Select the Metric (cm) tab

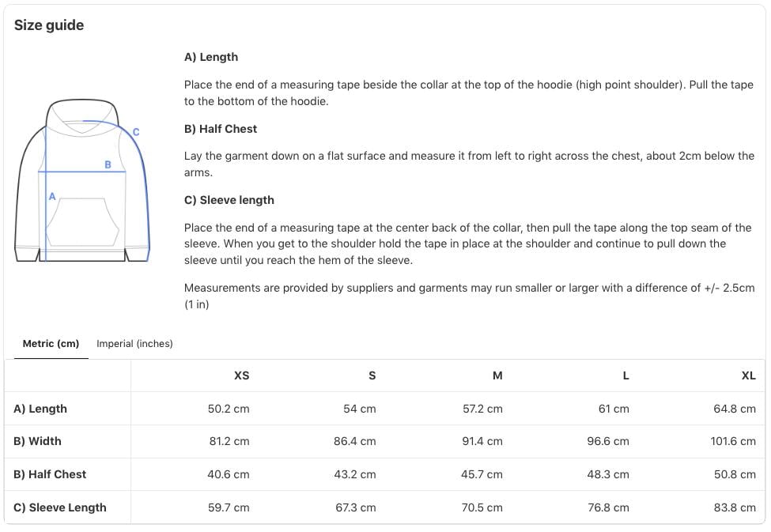pos(51,344)
